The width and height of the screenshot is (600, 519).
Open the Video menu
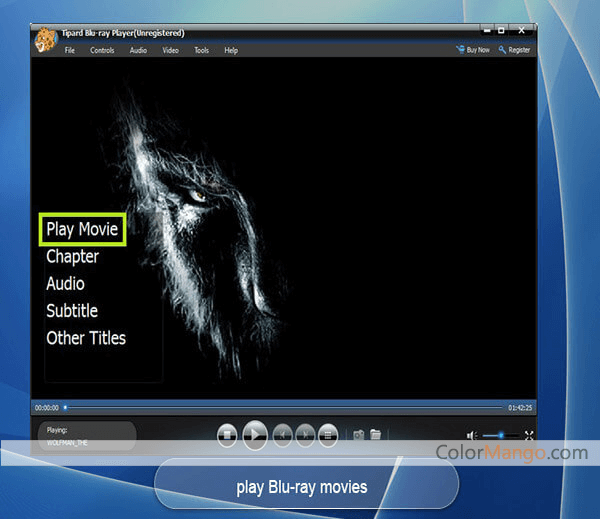pos(170,50)
